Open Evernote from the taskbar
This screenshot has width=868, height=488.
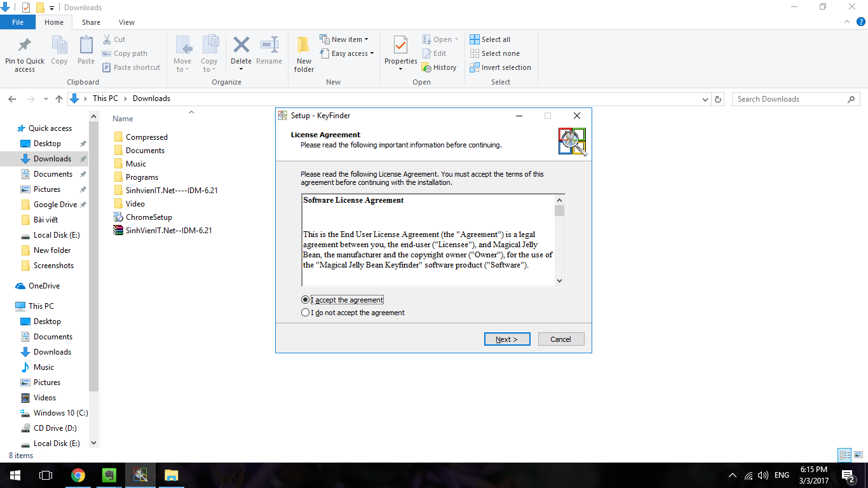(x=109, y=475)
